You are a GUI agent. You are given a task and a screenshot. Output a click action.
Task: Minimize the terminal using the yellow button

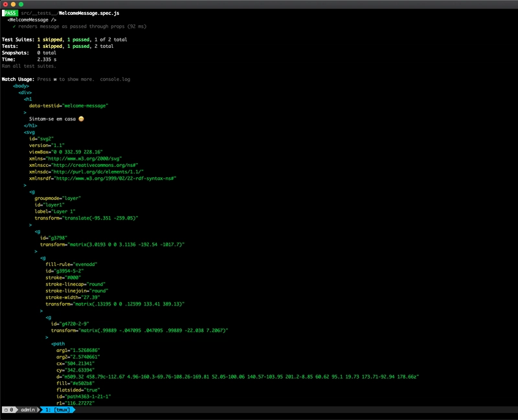(x=13, y=5)
